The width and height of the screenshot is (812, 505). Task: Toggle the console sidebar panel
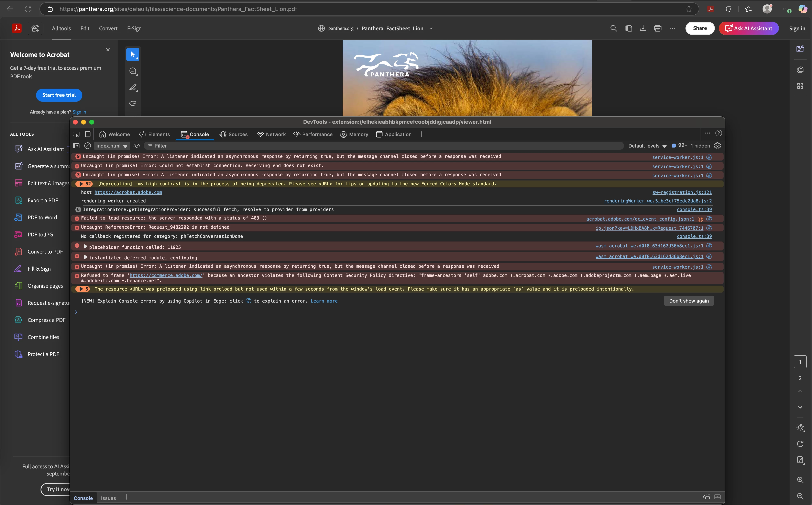[x=76, y=146]
